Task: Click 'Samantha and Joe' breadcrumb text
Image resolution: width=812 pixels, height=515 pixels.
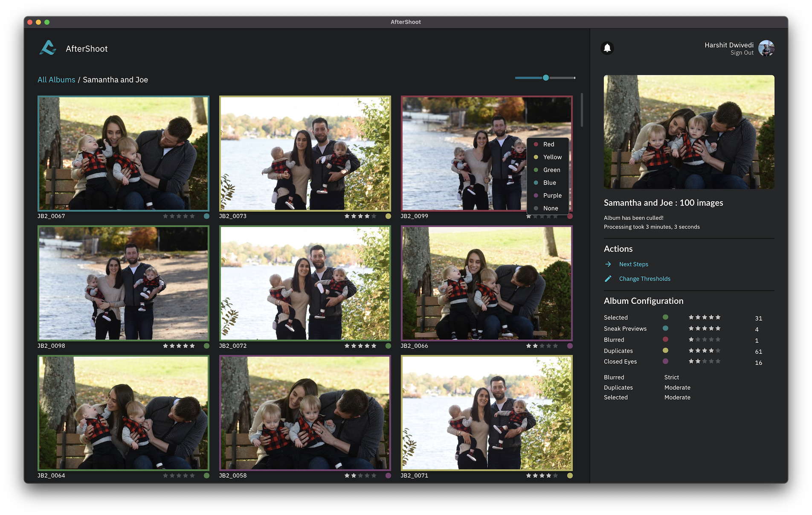Action: click(x=115, y=80)
